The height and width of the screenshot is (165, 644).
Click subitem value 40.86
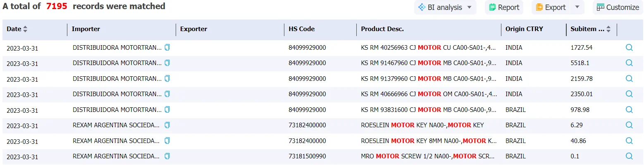pos(578,141)
